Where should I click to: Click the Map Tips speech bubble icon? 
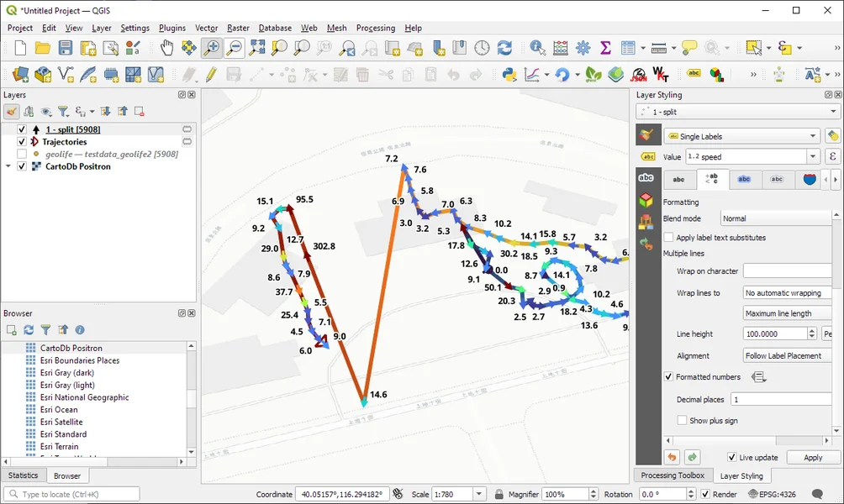689,48
